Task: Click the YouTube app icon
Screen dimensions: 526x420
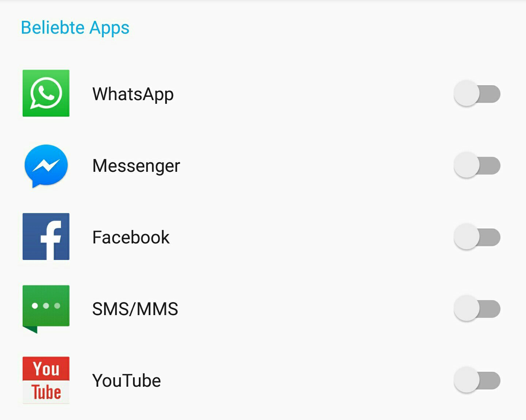Action: coord(46,380)
